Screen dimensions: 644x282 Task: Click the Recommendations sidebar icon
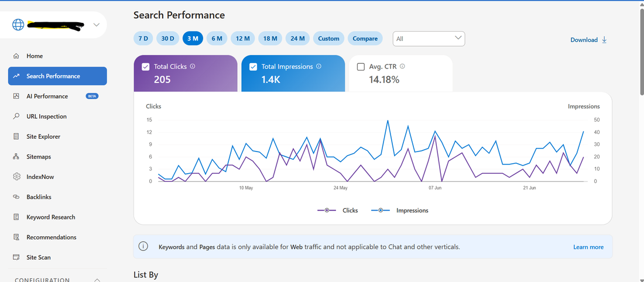[x=16, y=237]
